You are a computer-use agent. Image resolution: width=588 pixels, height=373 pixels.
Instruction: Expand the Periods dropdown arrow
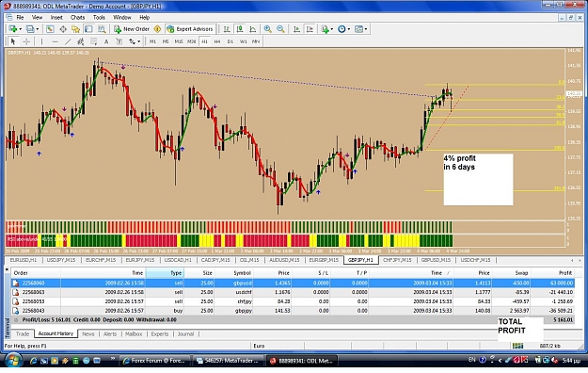click(x=349, y=29)
